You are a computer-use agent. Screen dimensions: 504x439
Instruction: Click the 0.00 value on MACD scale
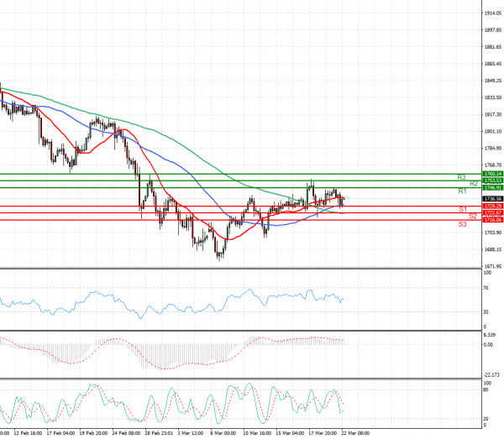coord(488,345)
